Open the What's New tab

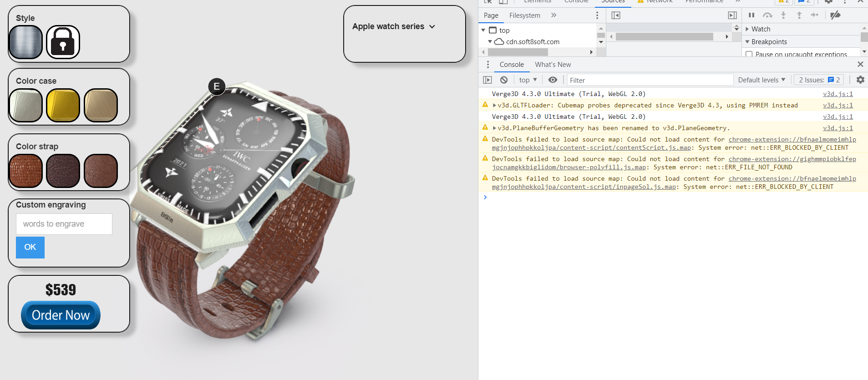[553, 65]
